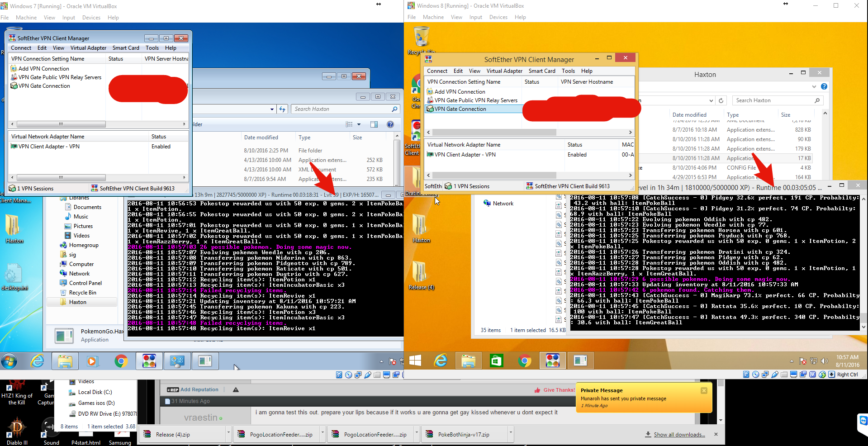Screen dimensions: 868x446
Task: Select SoftEther VPN icon on Windows 8 taskbar
Action: (553, 361)
